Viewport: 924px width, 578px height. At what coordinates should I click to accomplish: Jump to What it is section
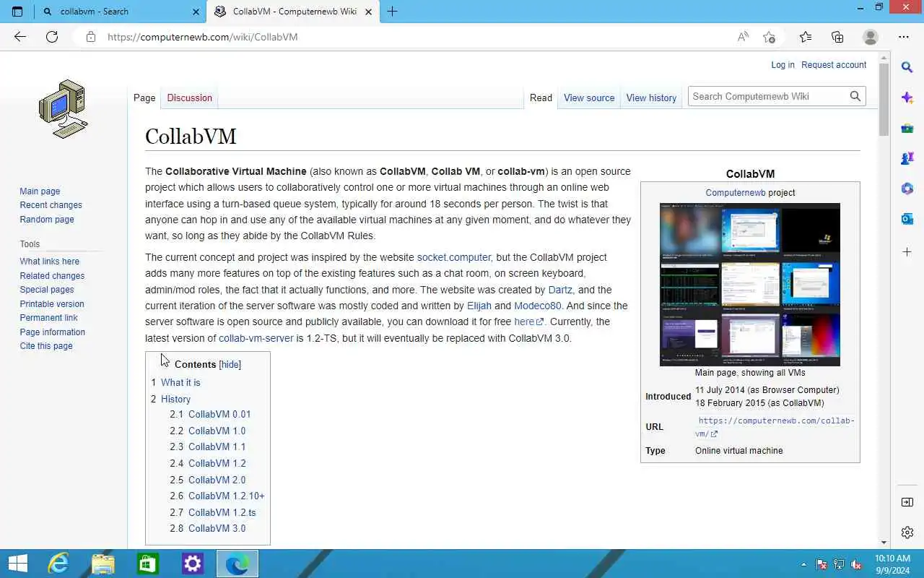point(180,383)
